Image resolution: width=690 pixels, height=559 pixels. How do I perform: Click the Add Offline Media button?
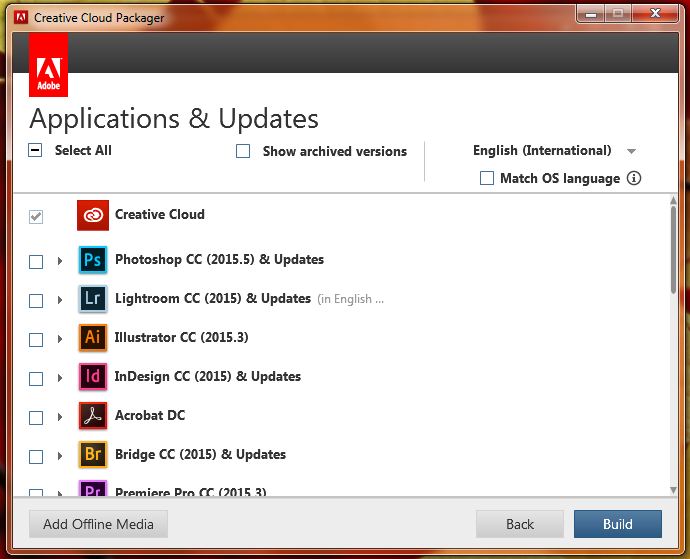[x=98, y=524]
